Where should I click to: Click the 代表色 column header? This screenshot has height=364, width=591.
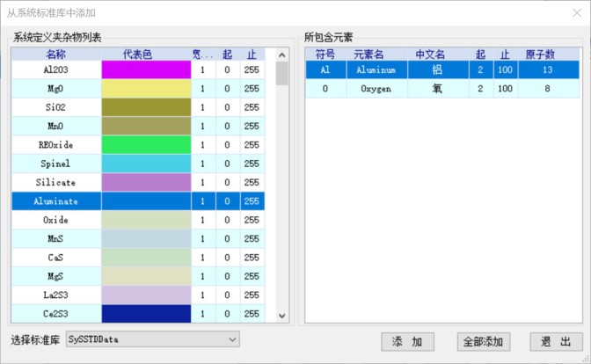coord(146,55)
